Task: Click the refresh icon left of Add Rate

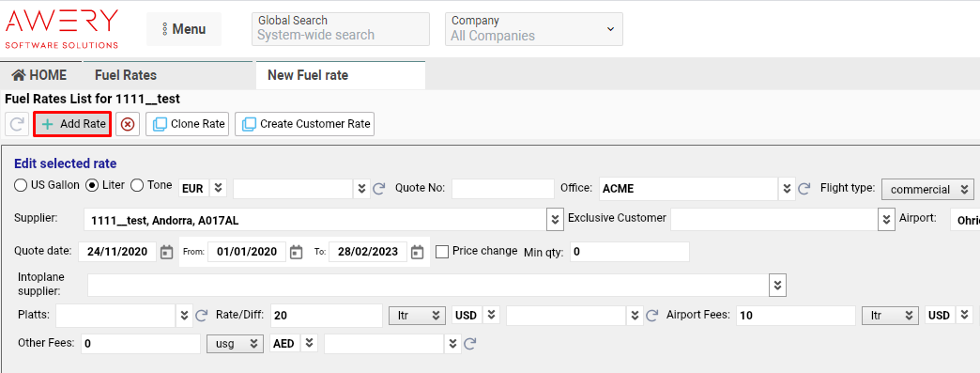Action: [x=17, y=124]
